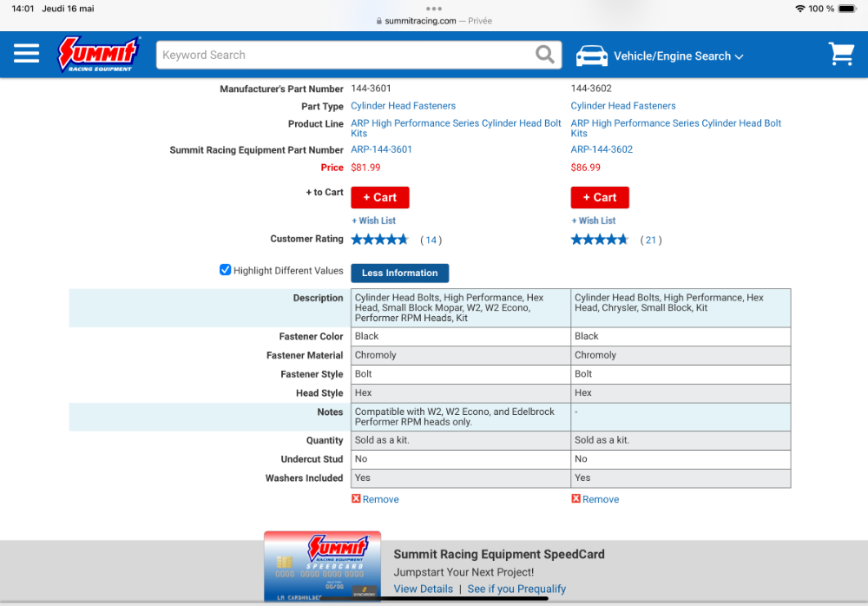This screenshot has height=606, width=868.
Task: View star rating for ARP-144-3602
Action: tap(600, 240)
